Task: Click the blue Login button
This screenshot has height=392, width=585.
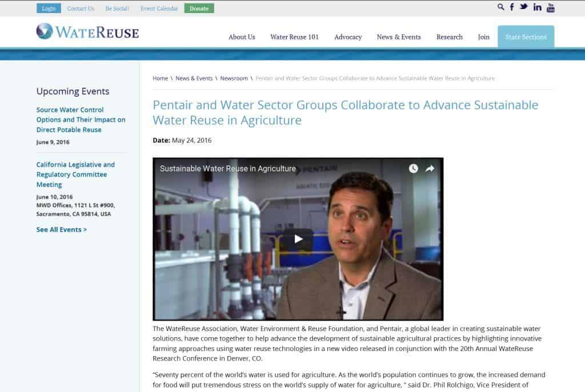Action: tap(49, 8)
